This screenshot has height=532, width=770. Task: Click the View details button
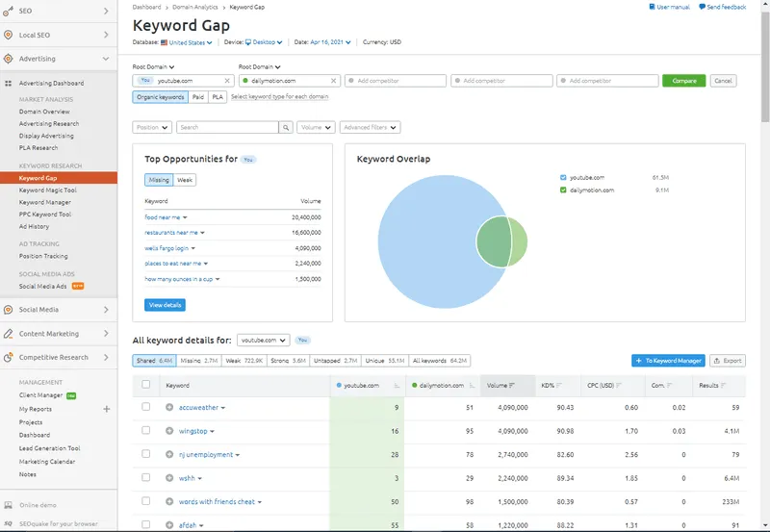pyautogui.click(x=165, y=305)
